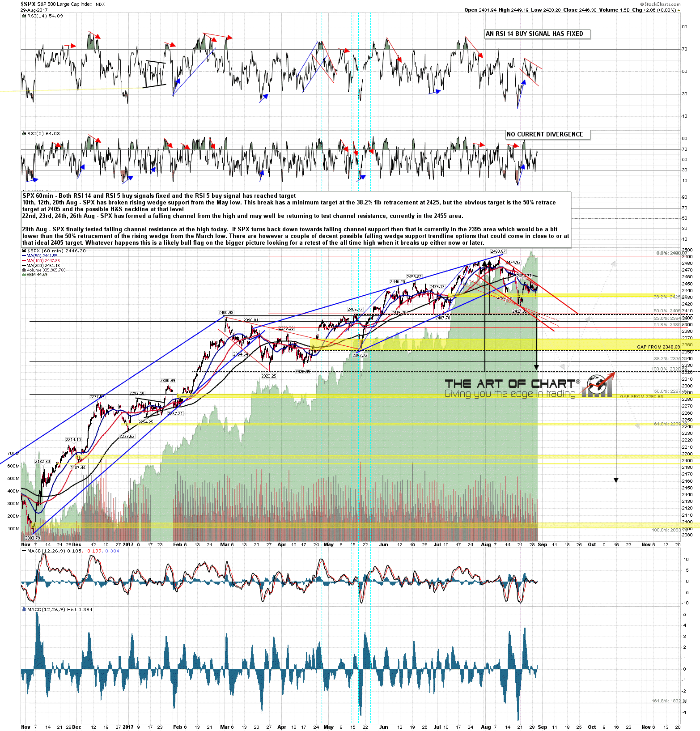Open the StockCharts.com copyright link
Screen dimensions: 700x731
point(660,4)
